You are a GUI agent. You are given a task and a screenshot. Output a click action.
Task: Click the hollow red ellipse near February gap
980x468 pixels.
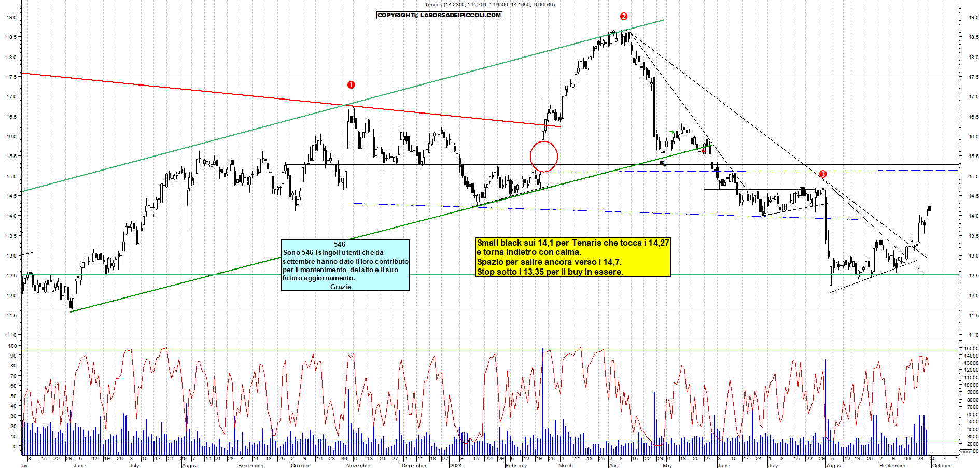(x=544, y=156)
